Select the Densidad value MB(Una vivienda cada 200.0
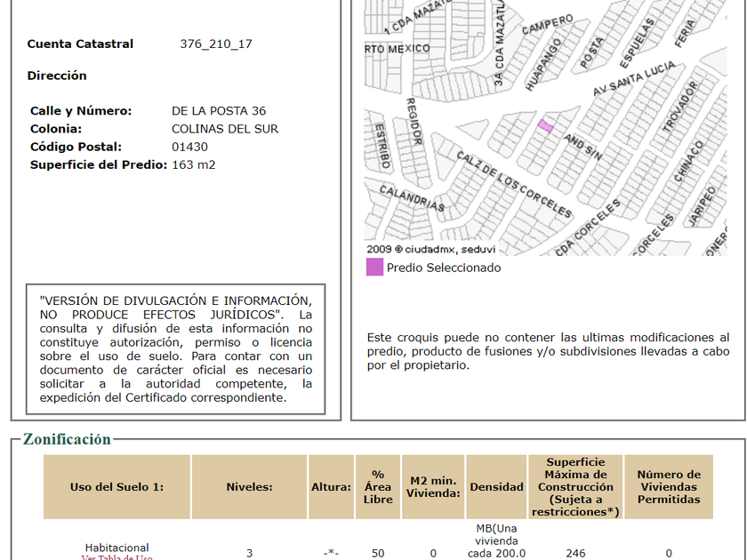747x560 pixels. (496, 541)
